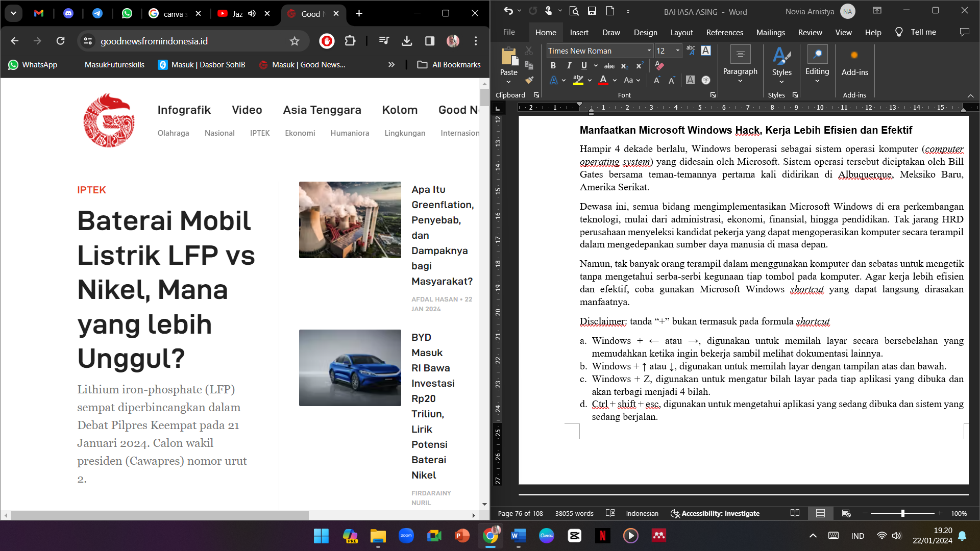Apply superscript formatting
The width and height of the screenshot is (980, 551).
click(x=639, y=65)
